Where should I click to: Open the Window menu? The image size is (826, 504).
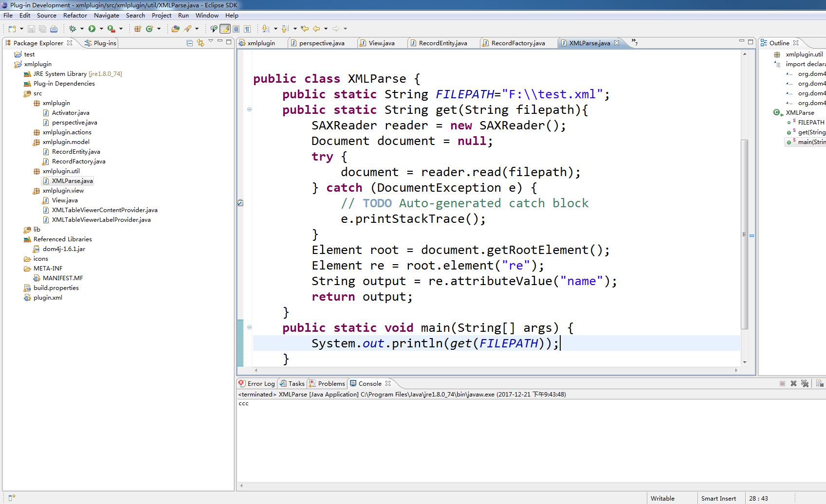tap(207, 15)
